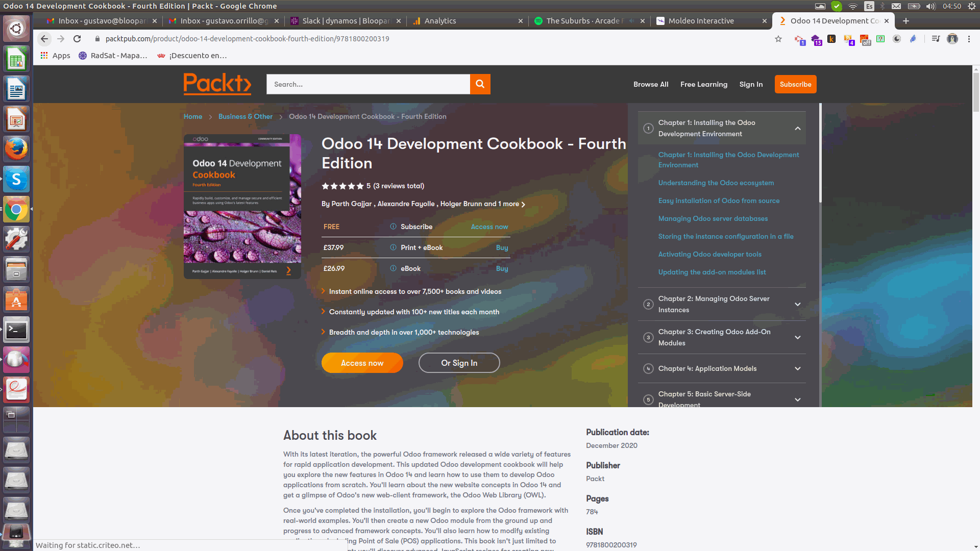Screen dimensions: 980x551
Task: Click the orange Subscribe button
Action: click(795, 84)
